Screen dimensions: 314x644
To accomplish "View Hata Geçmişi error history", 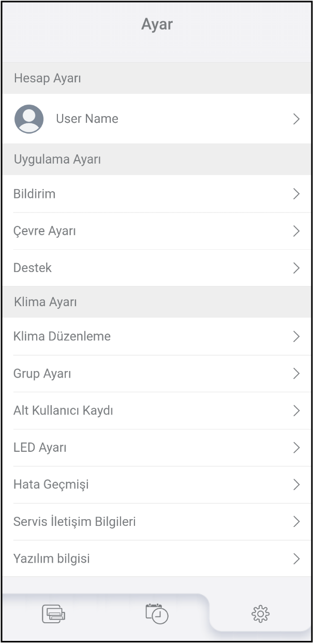I will (51, 484).
